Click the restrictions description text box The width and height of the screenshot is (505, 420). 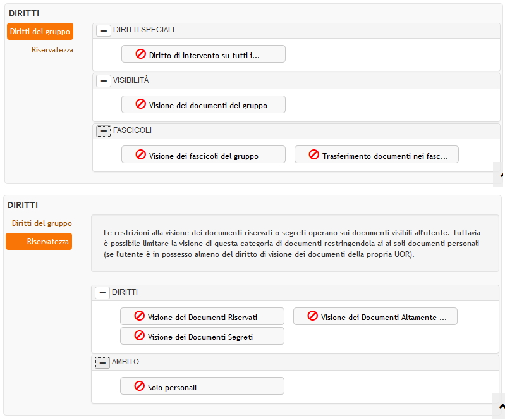coord(295,244)
